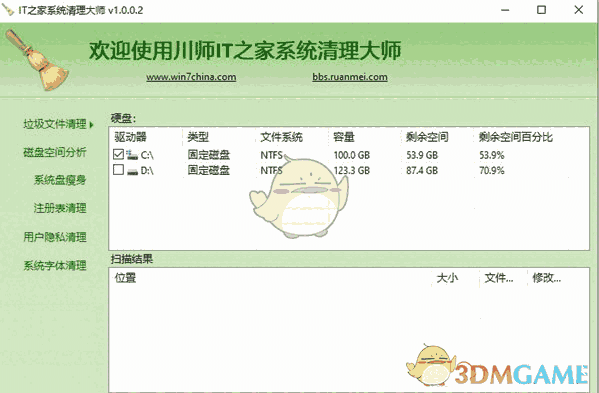Sort by the 驱动器 column header

pyautogui.click(x=130, y=137)
